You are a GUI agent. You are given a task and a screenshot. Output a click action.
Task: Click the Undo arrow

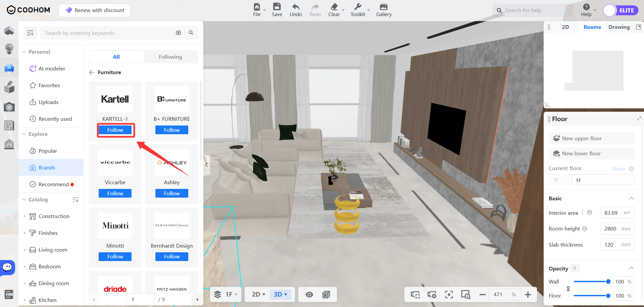coord(296,7)
